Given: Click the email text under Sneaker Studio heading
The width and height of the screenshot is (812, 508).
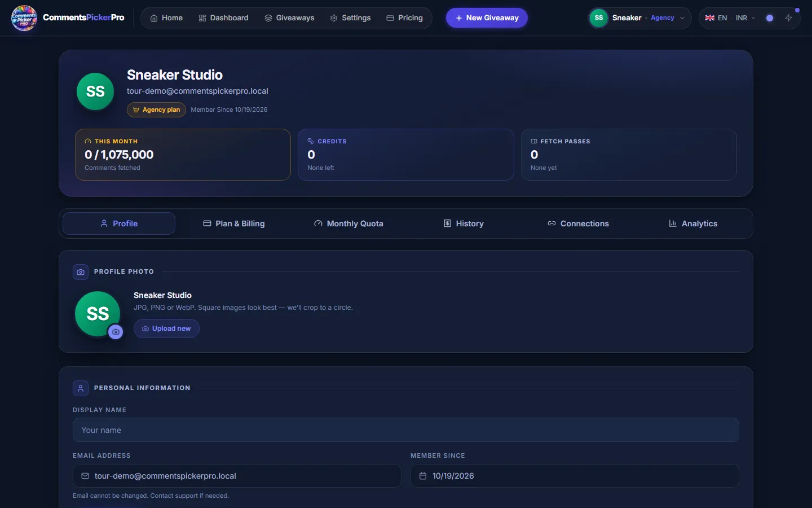Looking at the screenshot, I should tap(197, 91).
